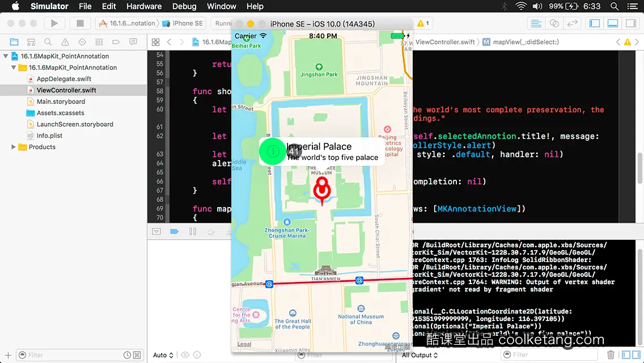Open the Test navigator diamond icon
This screenshot has width=644, height=363.
click(82, 42)
